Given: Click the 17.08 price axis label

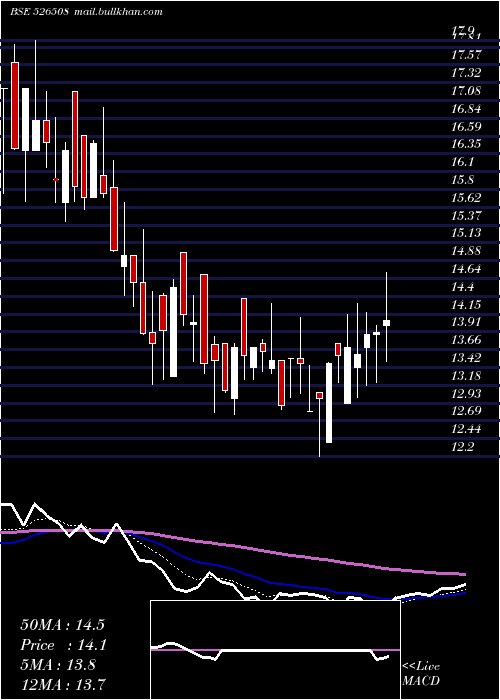Looking at the screenshot, I should point(466,91).
